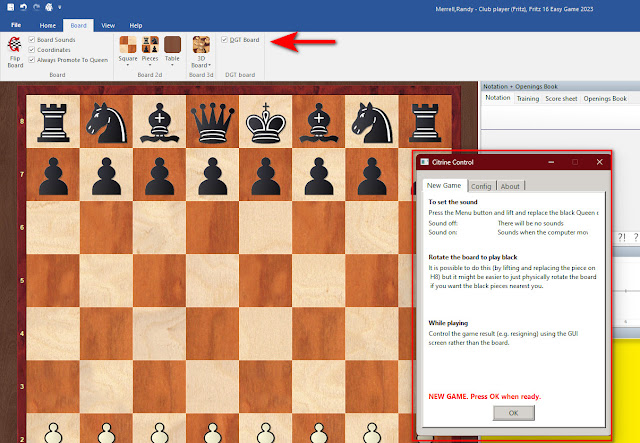This screenshot has height=443, width=640.
Task: Open Config tab in Citrine Control
Action: click(x=481, y=186)
